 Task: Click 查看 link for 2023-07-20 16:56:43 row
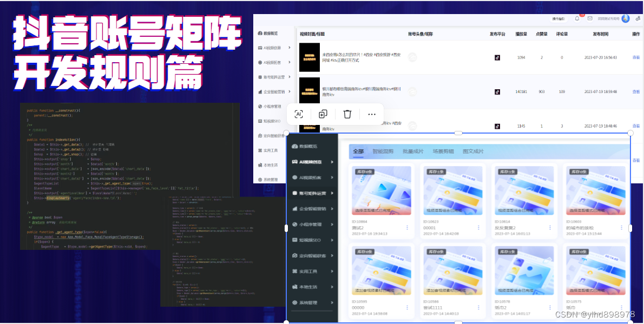[636, 57]
